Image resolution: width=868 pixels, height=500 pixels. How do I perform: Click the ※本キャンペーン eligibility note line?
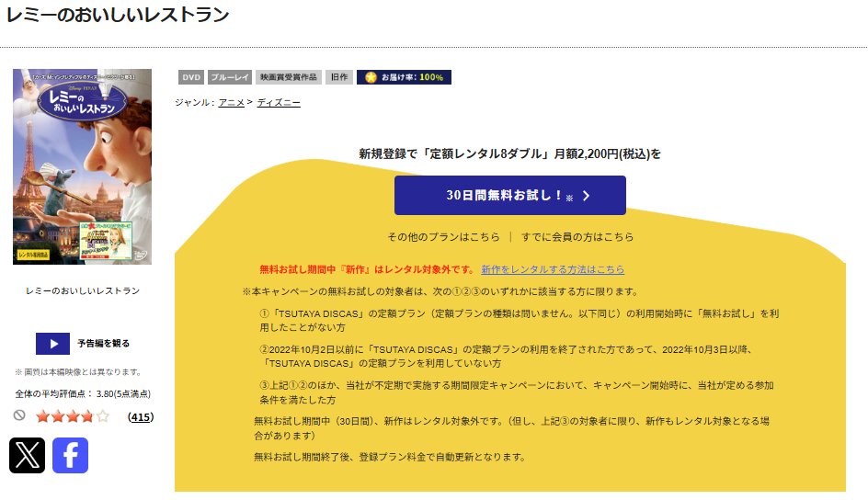(x=441, y=291)
